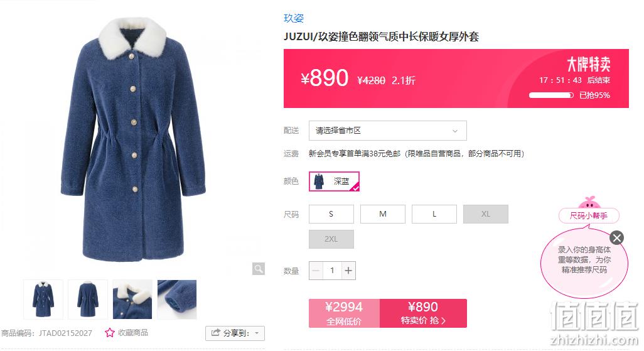Choose the 深蓝 color swatch
The width and height of the screenshot is (644, 351).
pyautogui.click(x=335, y=181)
